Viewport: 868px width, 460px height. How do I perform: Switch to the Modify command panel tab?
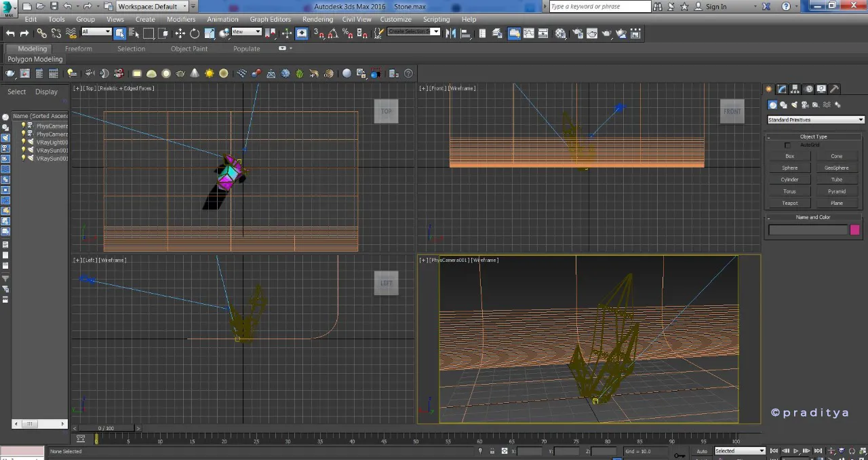click(782, 89)
